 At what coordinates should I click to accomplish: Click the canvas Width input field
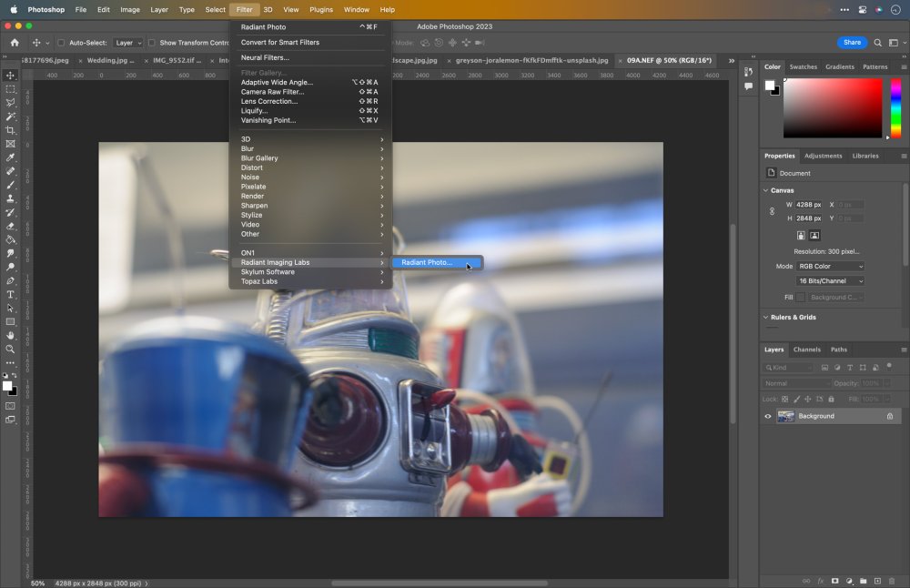tap(809, 205)
